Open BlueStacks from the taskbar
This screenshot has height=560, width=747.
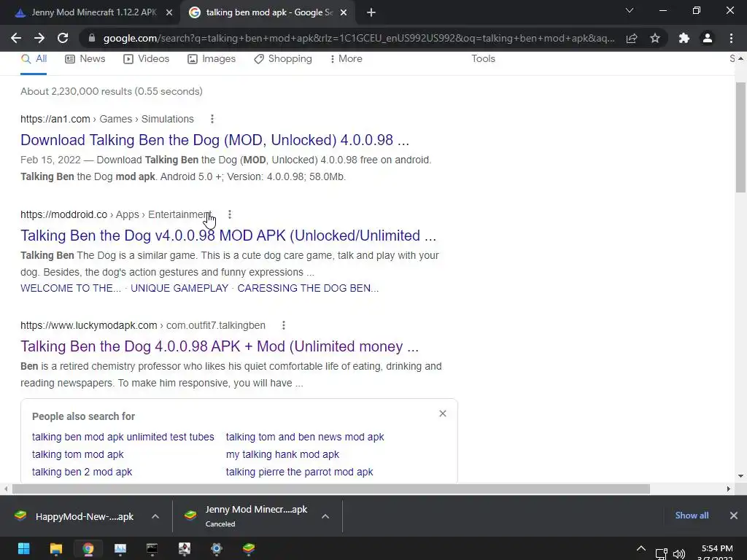point(249,549)
